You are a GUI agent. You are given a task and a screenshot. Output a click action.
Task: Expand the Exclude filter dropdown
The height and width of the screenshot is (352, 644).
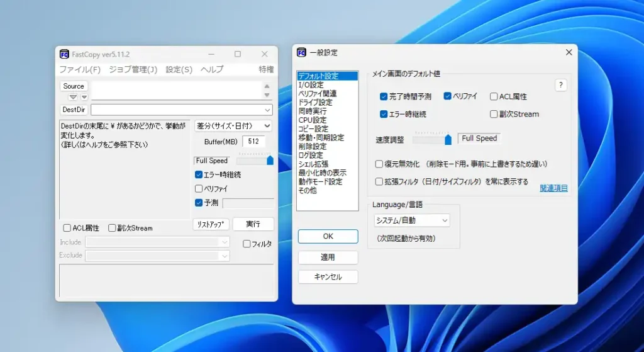[225, 256]
